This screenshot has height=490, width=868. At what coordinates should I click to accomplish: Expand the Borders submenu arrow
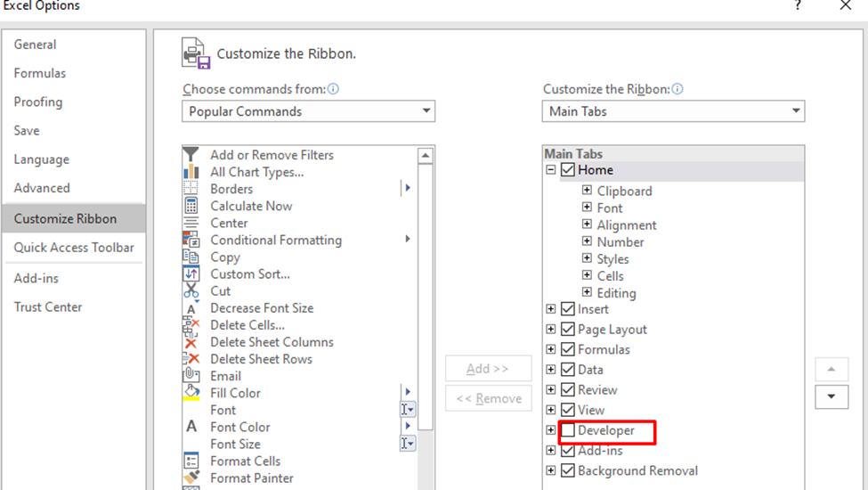[408, 188]
